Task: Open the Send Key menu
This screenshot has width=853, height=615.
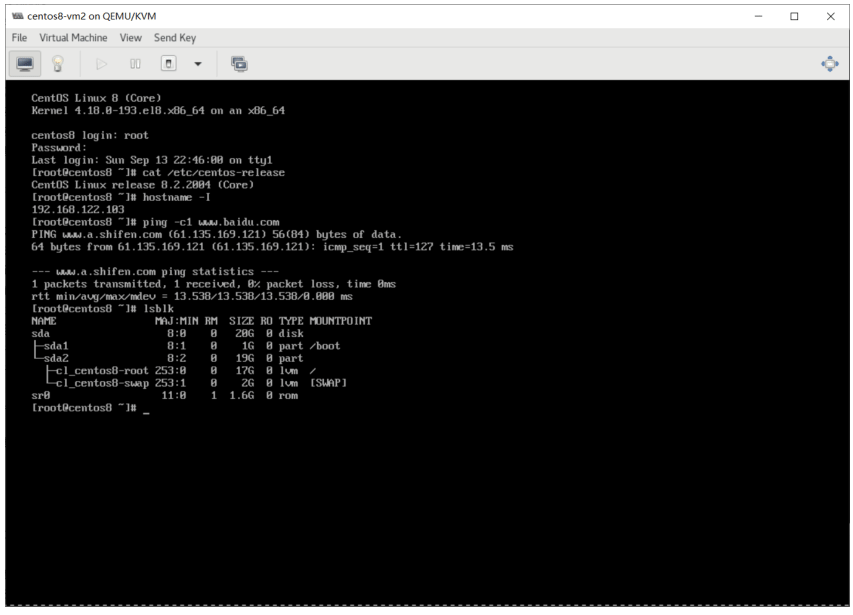Action: (175, 38)
